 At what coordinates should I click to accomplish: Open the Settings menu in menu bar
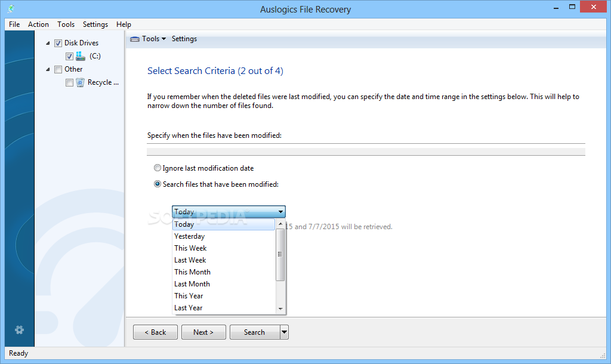click(x=95, y=24)
